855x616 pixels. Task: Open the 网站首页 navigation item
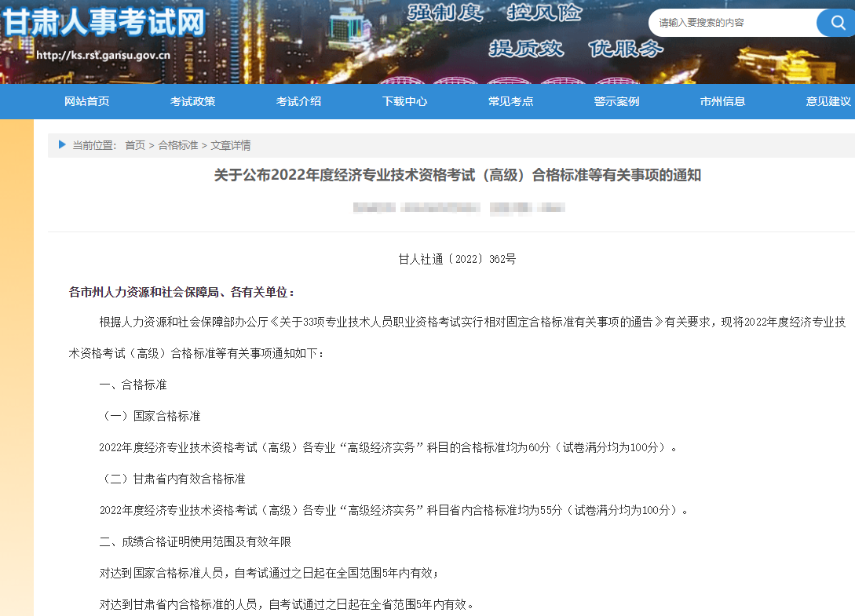[86, 101]
